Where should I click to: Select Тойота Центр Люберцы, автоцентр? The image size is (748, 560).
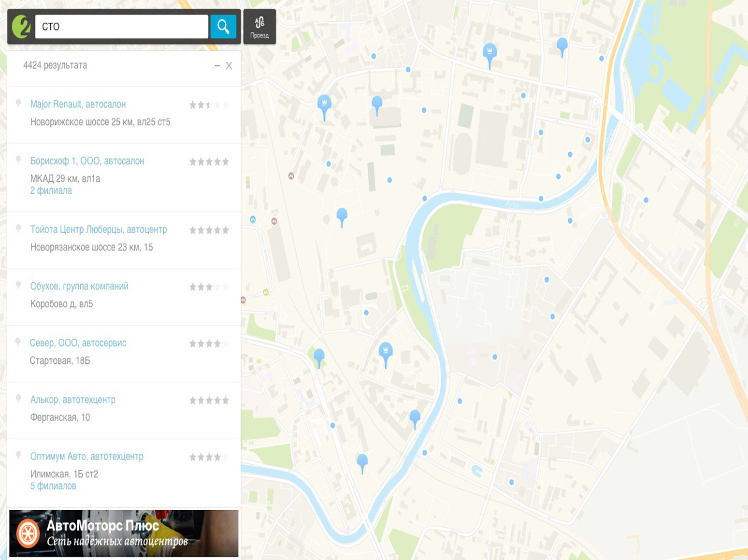99,230
